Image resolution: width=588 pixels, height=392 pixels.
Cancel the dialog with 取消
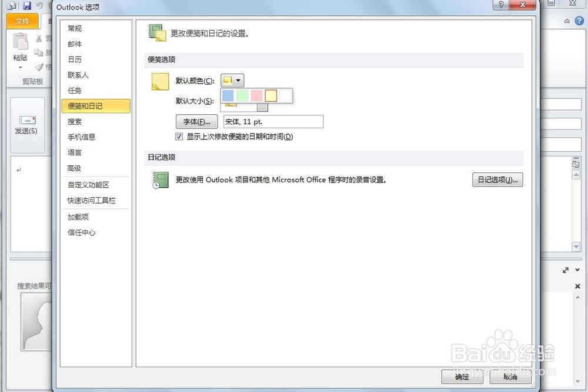click(510, 377)
